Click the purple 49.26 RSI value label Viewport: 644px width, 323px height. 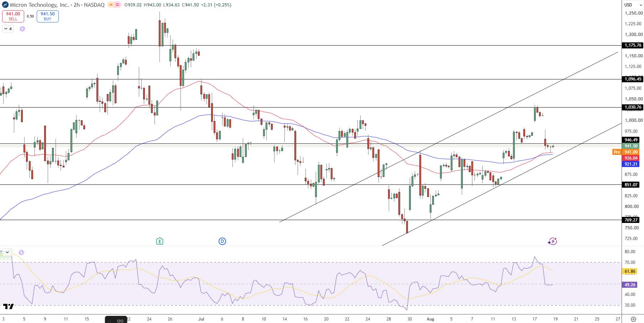click(630, 285)
